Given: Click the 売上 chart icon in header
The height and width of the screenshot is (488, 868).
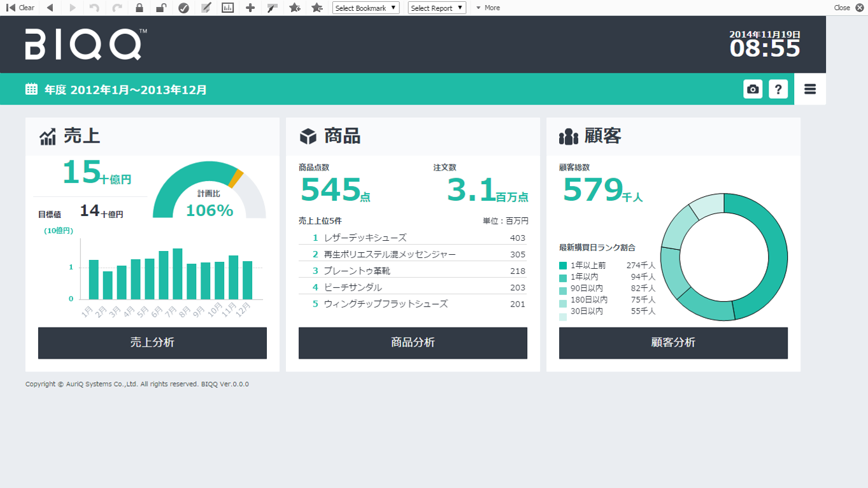Looking at the screenshot, I should click(x=48, y=136).
